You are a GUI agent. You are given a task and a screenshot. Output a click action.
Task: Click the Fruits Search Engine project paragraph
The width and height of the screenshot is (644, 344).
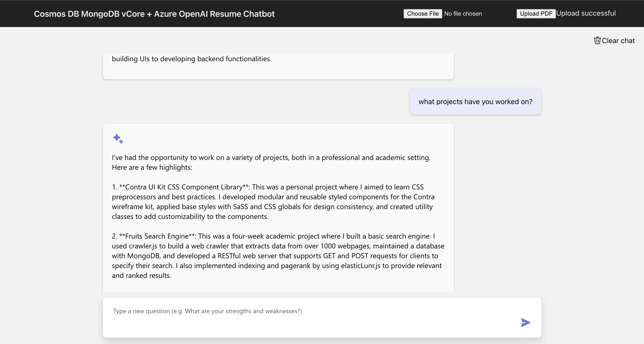(277, 256)
